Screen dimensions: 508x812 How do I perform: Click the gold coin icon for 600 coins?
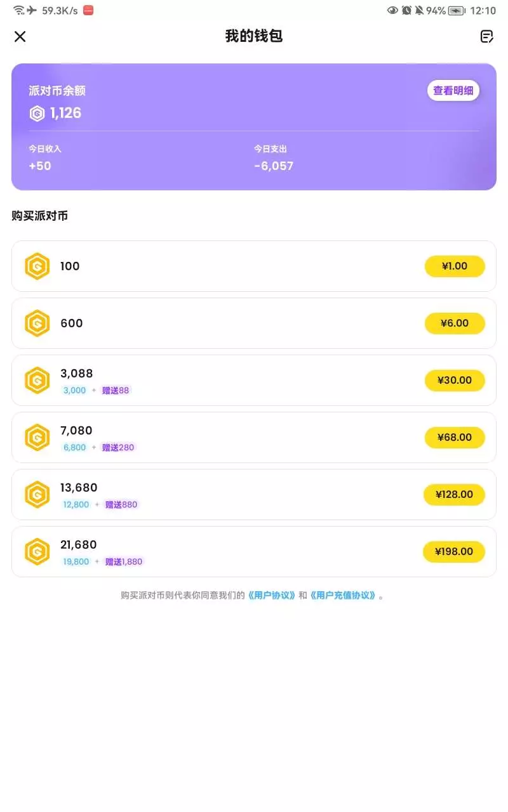[x=37, y=324]
